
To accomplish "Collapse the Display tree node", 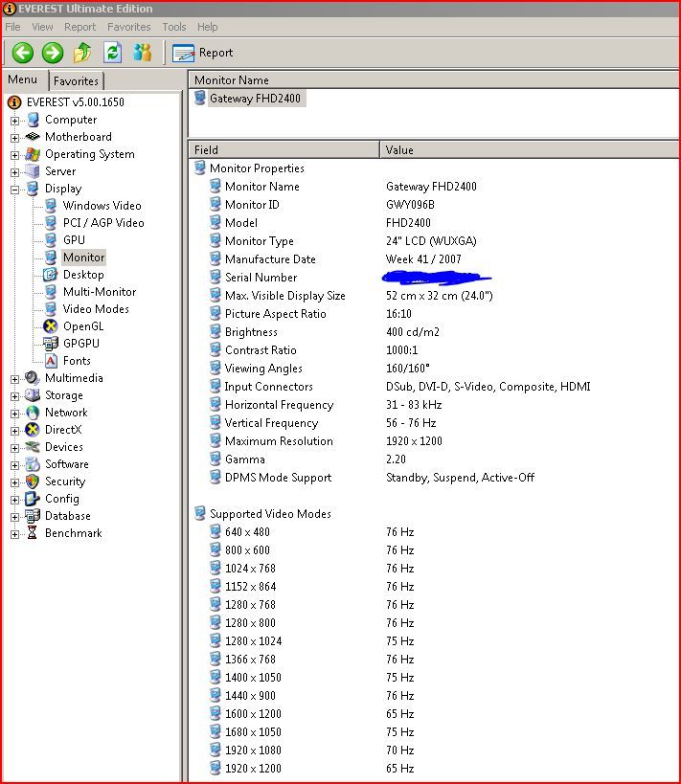I will click(14, 190).
